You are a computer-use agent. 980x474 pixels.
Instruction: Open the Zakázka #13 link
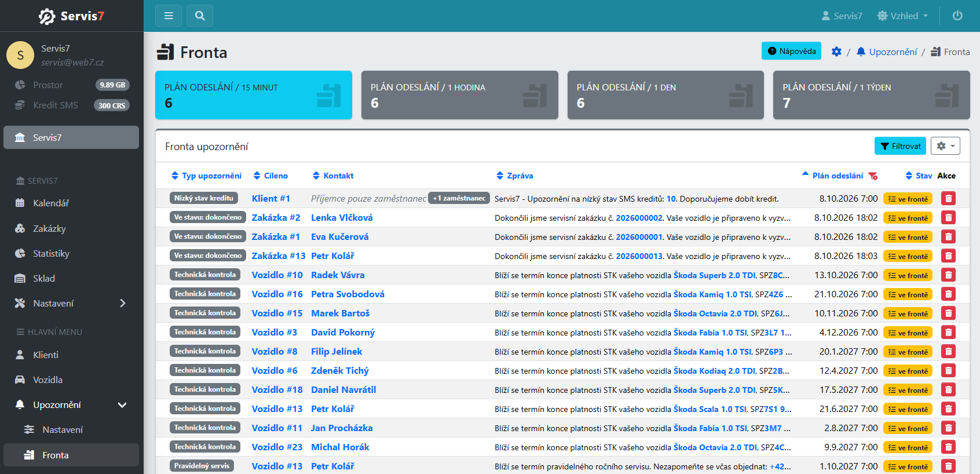coord(279,256)
